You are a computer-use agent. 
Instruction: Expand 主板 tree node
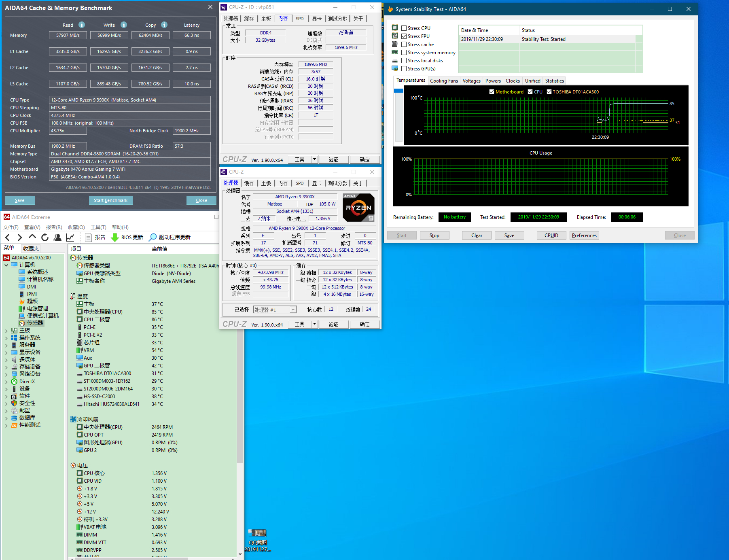(6, 331)
